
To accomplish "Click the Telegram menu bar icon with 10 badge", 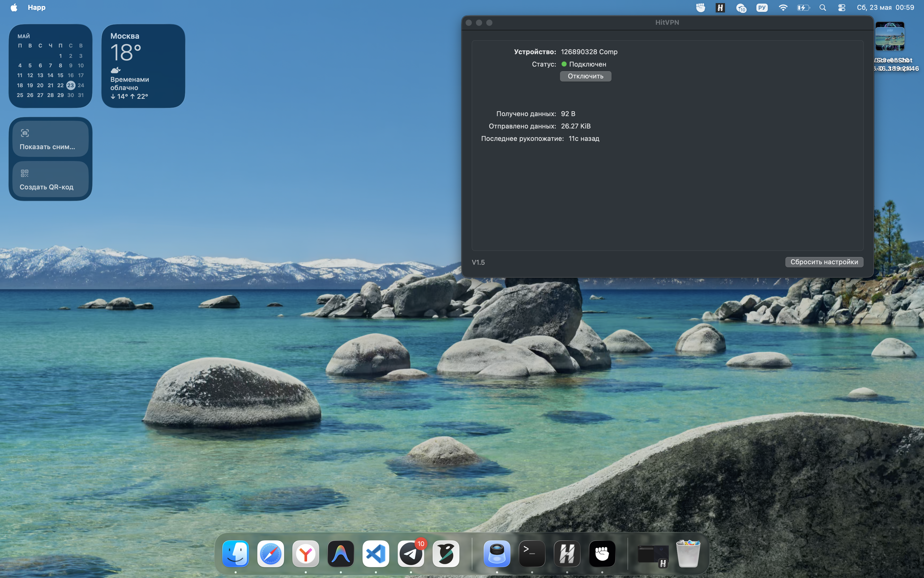I will 741,8.
